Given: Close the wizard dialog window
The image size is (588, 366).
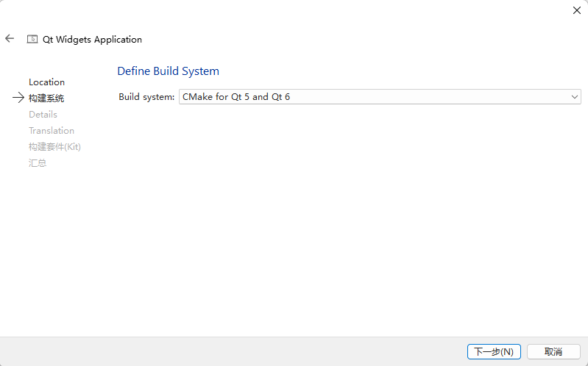Looking at the screenshot, I should [x=577, y=10].
